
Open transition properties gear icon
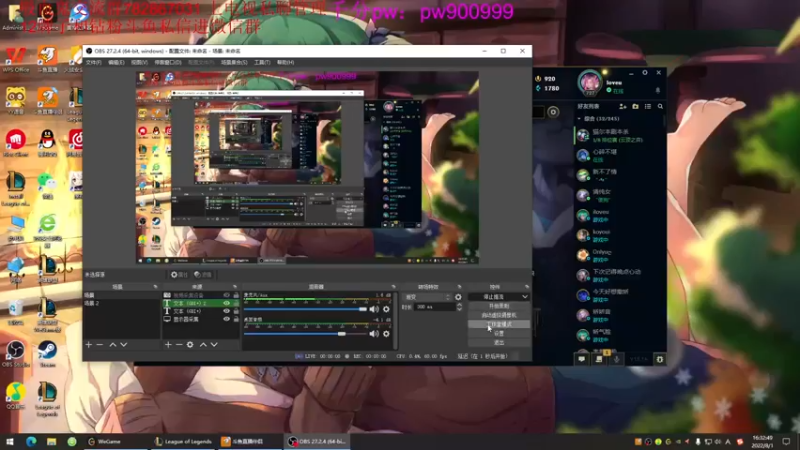tap(458, 297)
